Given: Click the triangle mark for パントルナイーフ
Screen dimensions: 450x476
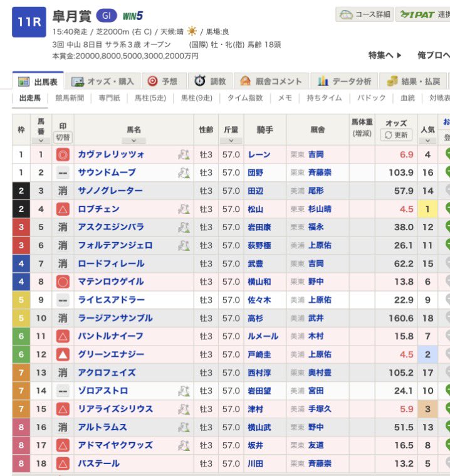Looking at the screenshot, I should coord(63,336).
